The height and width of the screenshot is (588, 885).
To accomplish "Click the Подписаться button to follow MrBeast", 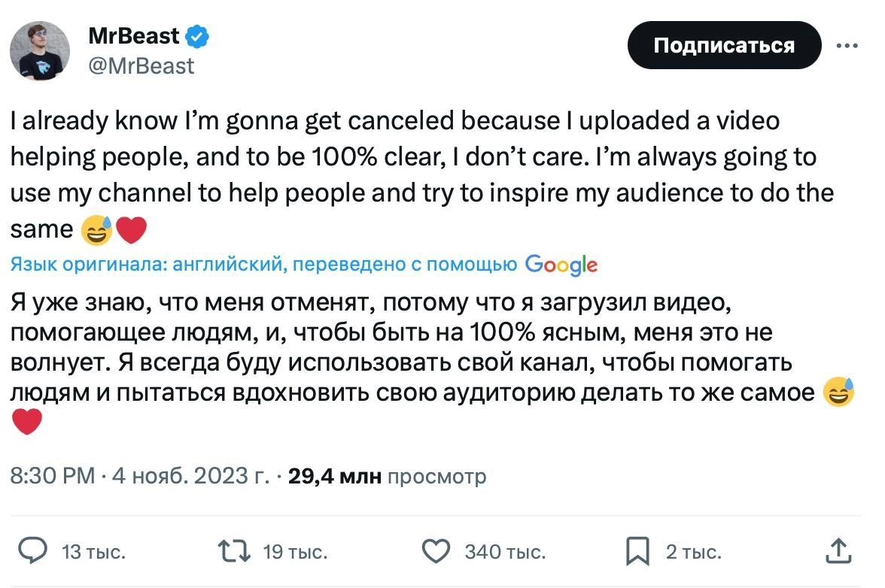I will point(724,45).
